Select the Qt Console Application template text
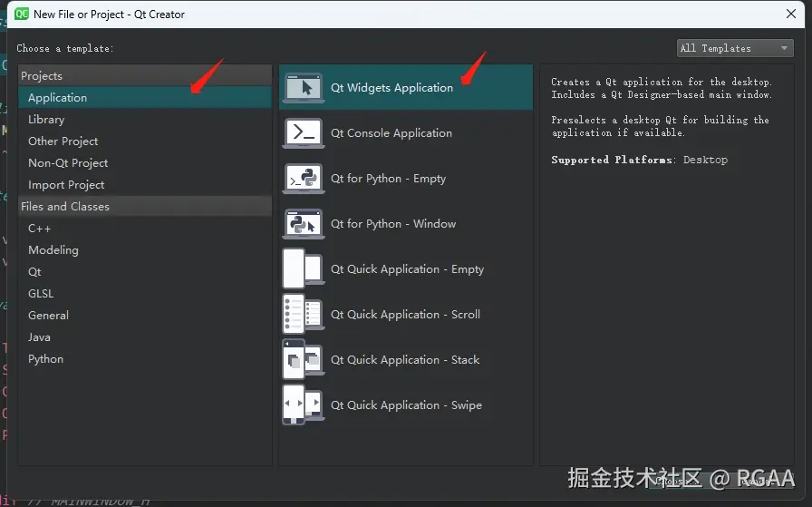 (391, 133)
